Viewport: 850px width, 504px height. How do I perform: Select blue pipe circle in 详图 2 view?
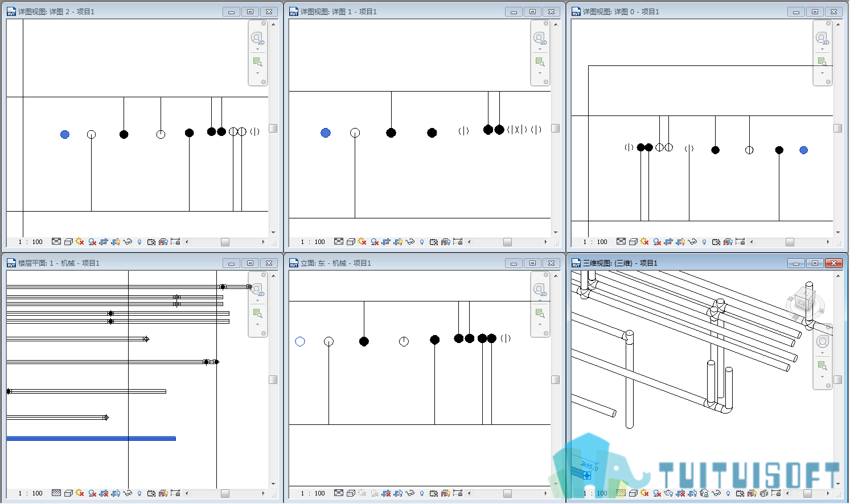[65, 134]
